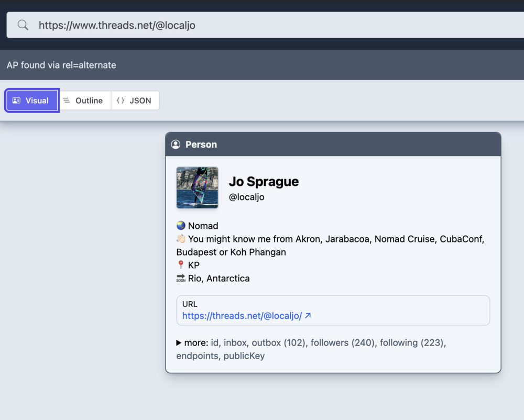This screenshot has width=524, height=420.
Task: Click the Person icon in card header
Action: tap(176, 145)
